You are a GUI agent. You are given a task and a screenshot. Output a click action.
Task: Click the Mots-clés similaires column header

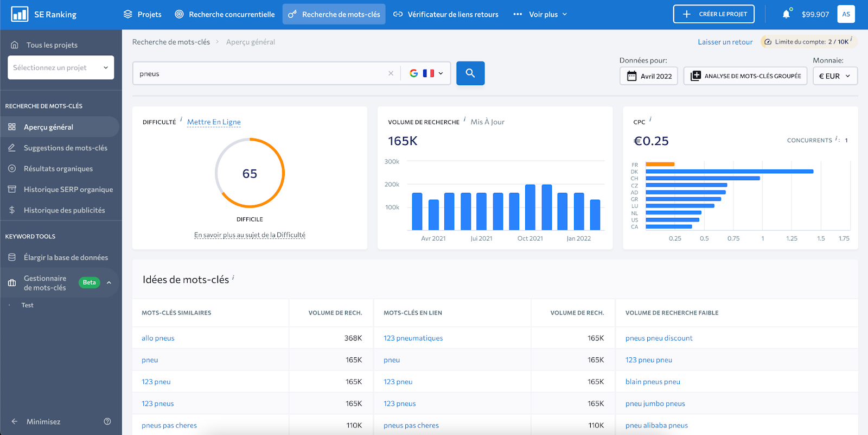176,313
